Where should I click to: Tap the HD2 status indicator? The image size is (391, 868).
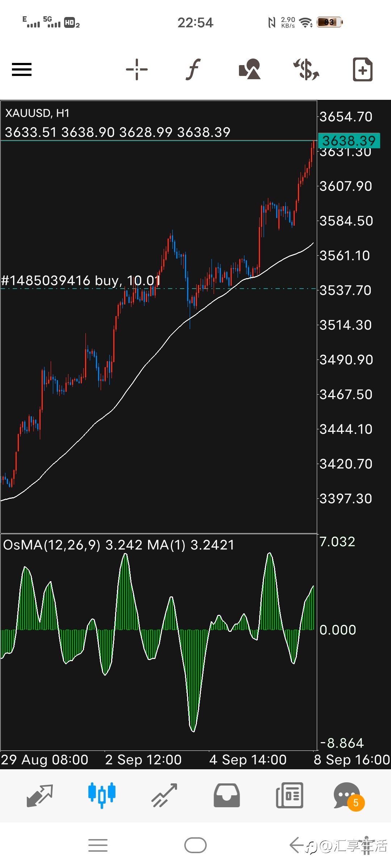[72, 23]
